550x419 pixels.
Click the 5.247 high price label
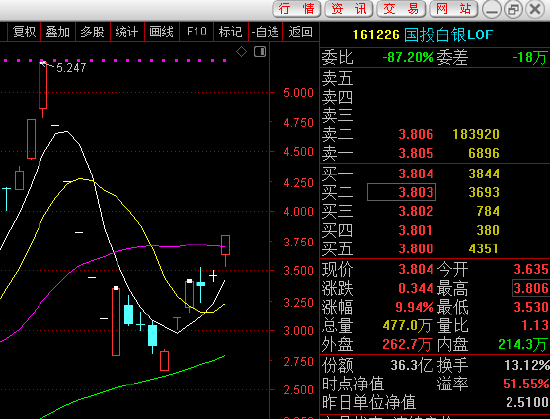point(71,68)
